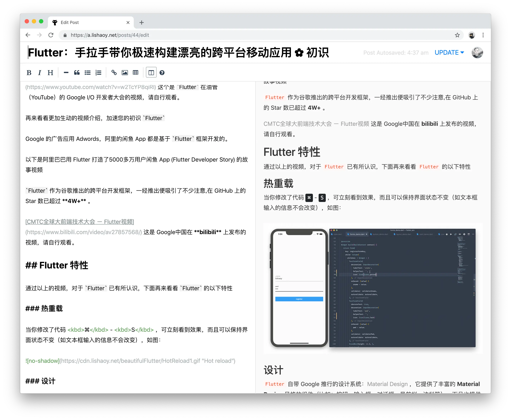This screenshot has height=420, width=511.
Task: Insert a horizontal rule line
Action: coord(66,73)
